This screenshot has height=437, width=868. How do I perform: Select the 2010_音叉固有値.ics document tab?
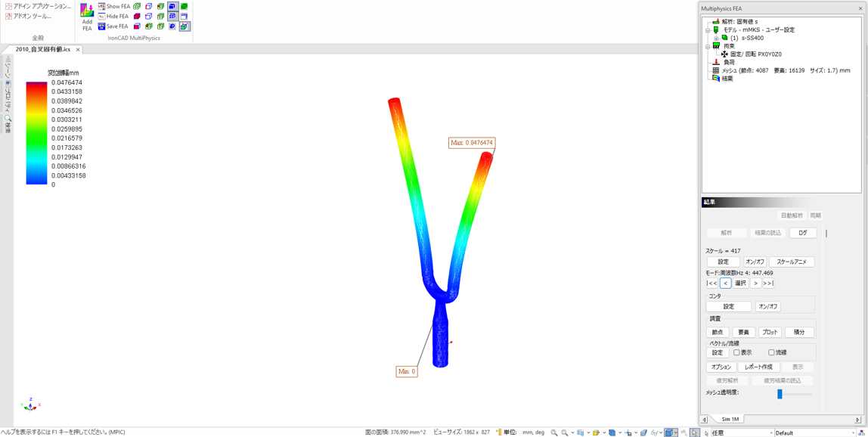click(x=43, y=50)
